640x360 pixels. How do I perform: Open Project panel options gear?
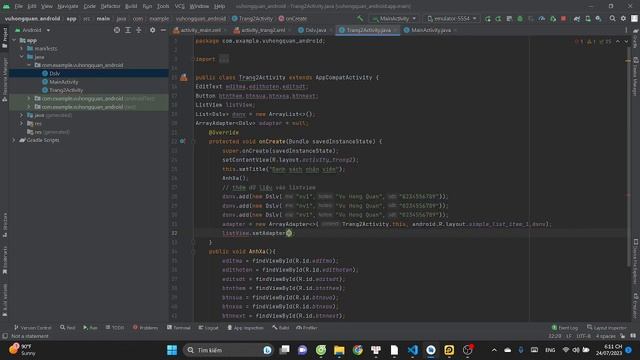click(x=152, y=30)
